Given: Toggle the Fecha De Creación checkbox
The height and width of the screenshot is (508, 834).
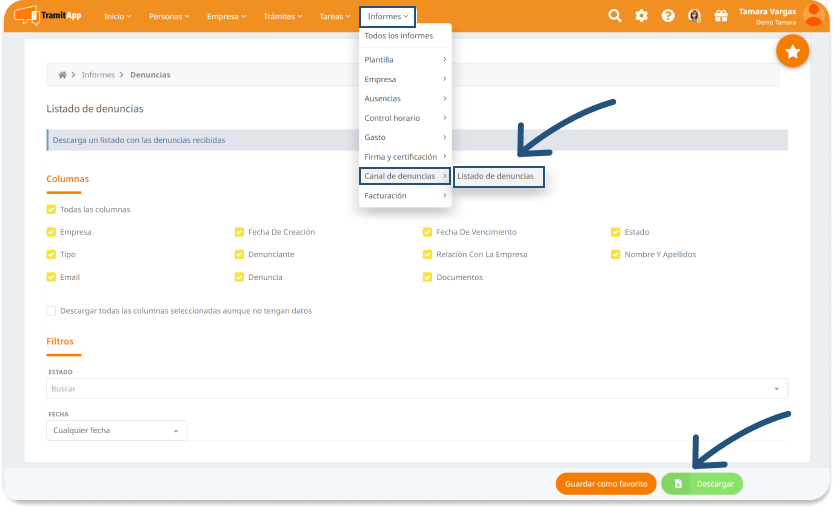Looking at the screenshot, I should pyautogui.click(x=239, y=232).
